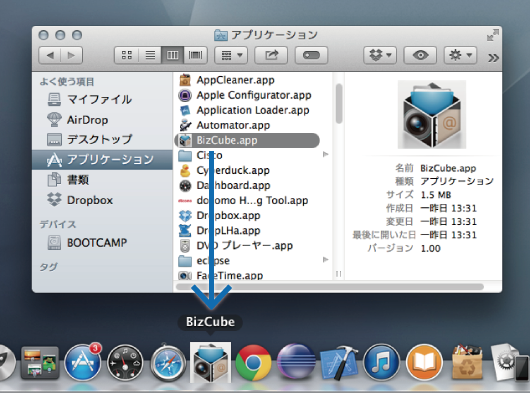This screenshot has width=530, height=393.
Task: Select Application Loader.app in the list
Action: pos(248,110)
